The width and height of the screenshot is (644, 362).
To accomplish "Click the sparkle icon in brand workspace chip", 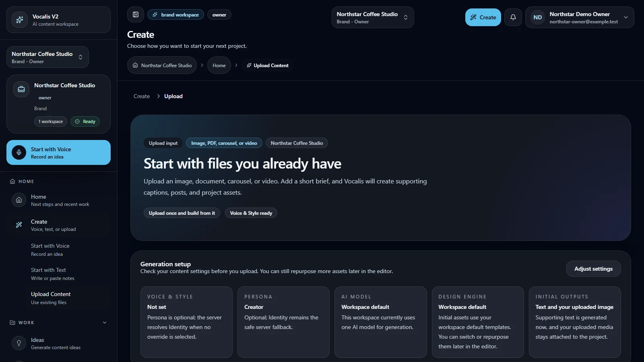I will pyautogui.click(x=155, y=14).
